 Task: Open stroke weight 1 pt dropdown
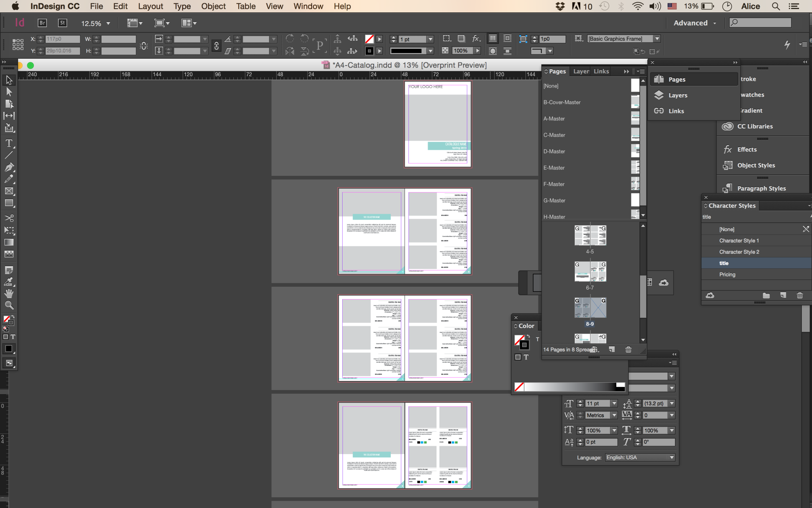point(430,39)
